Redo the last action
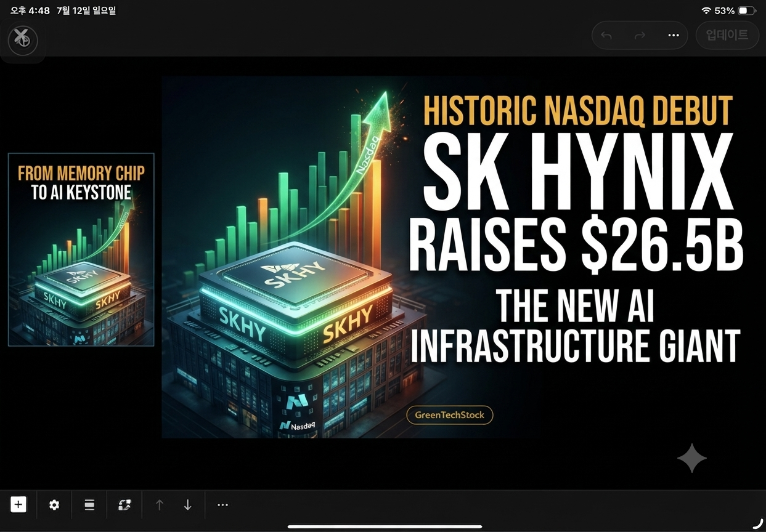This screenshot has width=766, height=532. tap(640, 36)
